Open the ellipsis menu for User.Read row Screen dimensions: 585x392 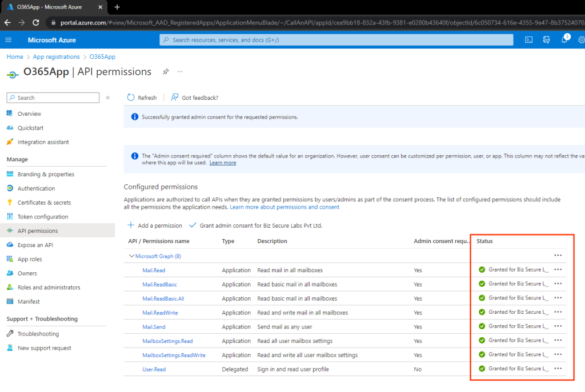point(558,369)
